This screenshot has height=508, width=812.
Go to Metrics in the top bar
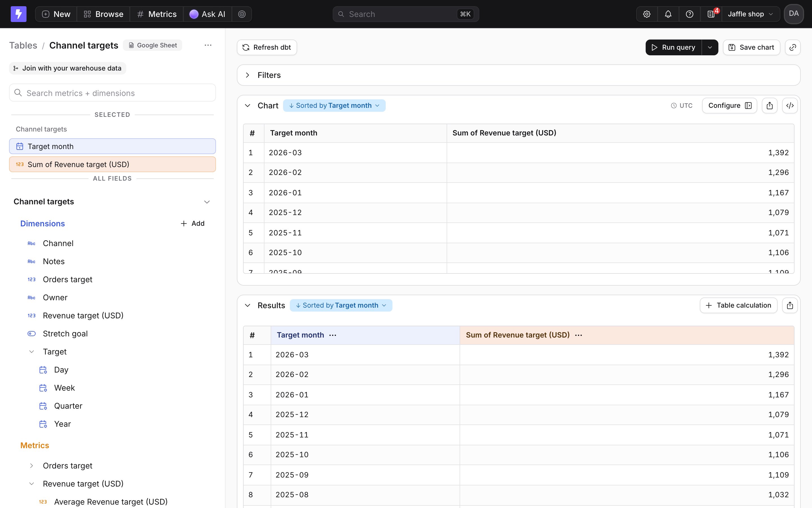pyautogui.click(x=157, y=14)
